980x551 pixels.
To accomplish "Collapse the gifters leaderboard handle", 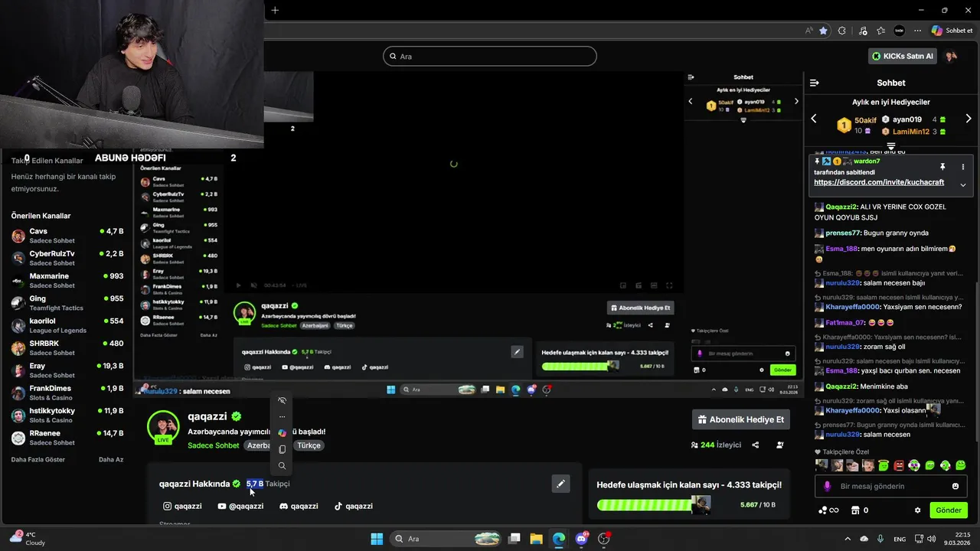I will click(x=891, y=145).
